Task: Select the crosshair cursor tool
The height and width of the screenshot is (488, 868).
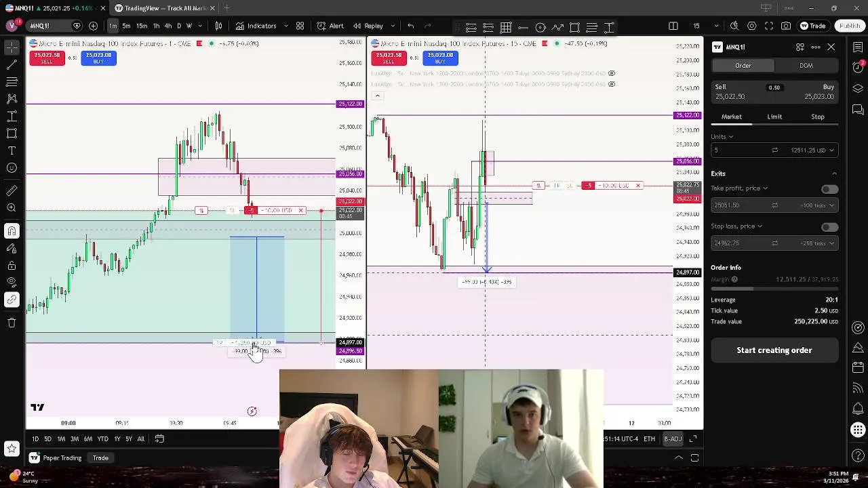Action: (x=12, y=47)
